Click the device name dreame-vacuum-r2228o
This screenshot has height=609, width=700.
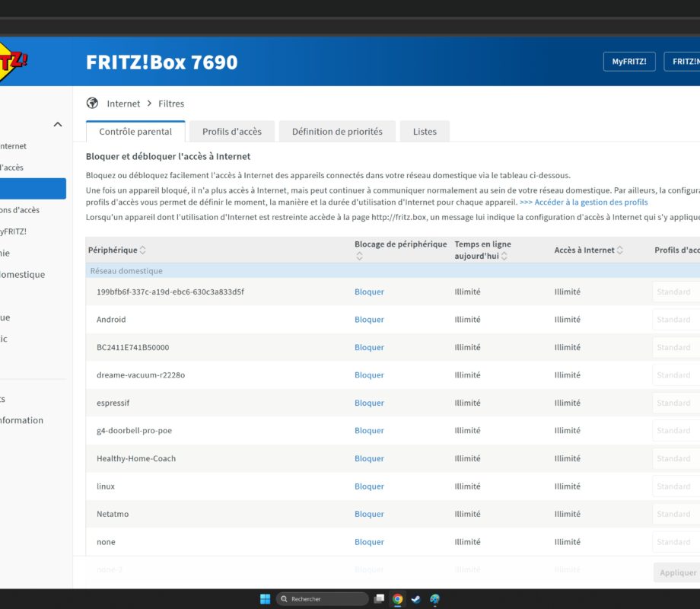pyautogui.click(x=141, y=375)
